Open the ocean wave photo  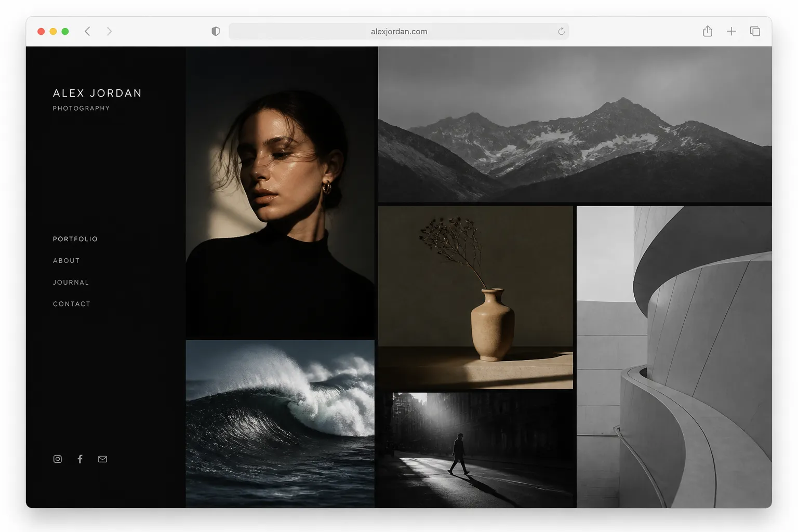tap(280, 424)
